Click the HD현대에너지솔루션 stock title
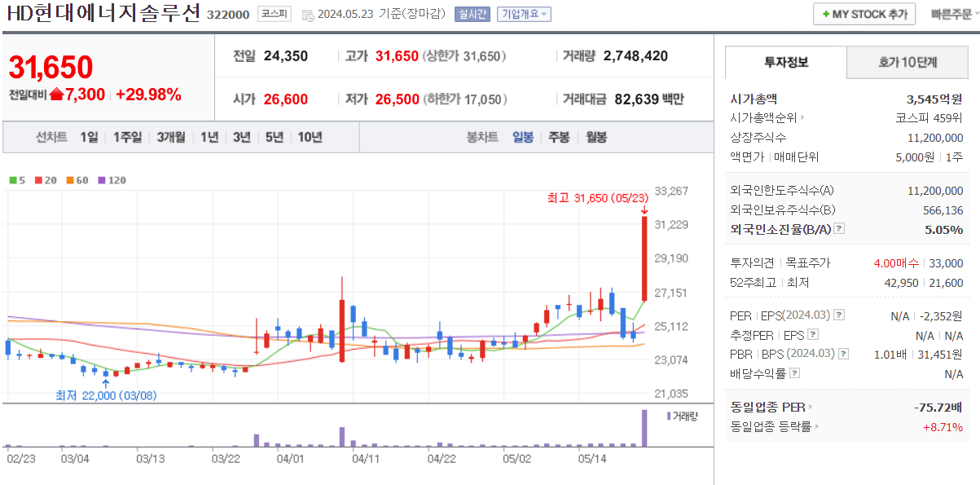Viewport: 980px width, 485px height. 103,15
